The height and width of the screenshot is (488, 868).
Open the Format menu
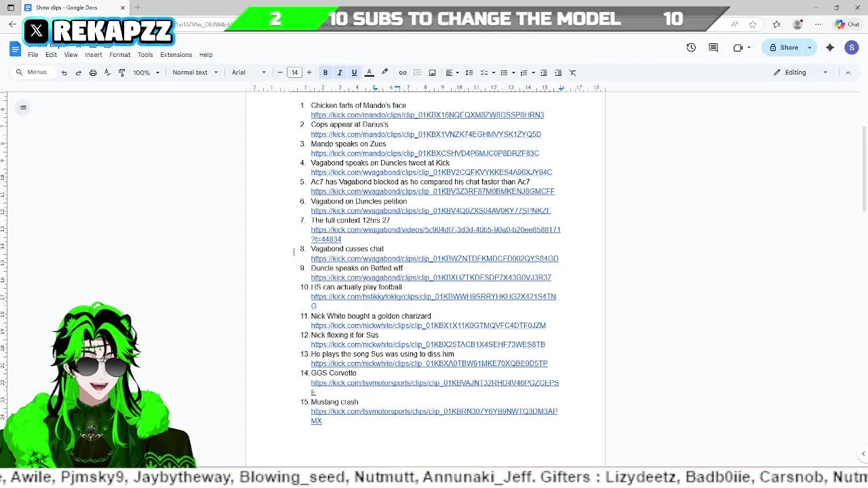click(119, 55)
